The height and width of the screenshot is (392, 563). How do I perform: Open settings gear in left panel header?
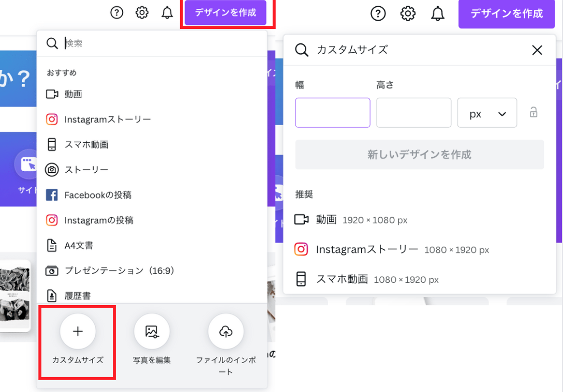coord(142,12)
